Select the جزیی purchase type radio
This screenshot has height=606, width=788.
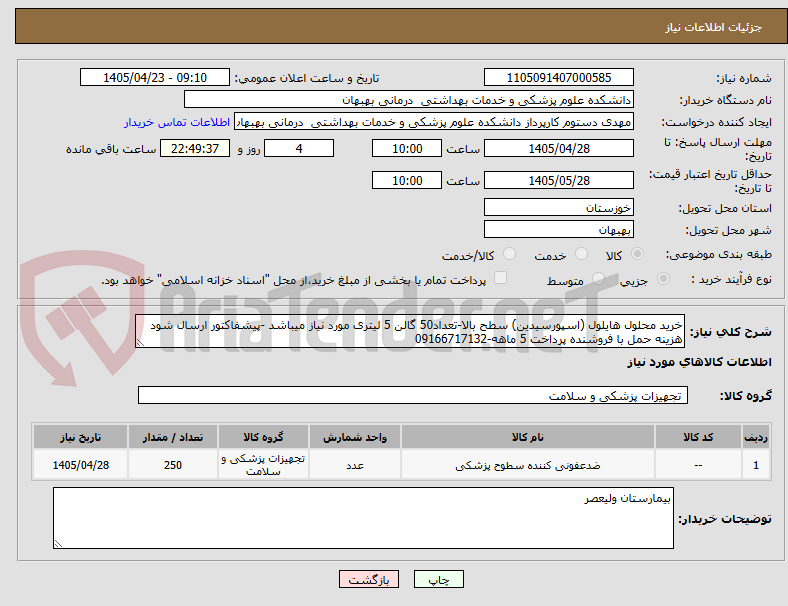pos(663,278)
